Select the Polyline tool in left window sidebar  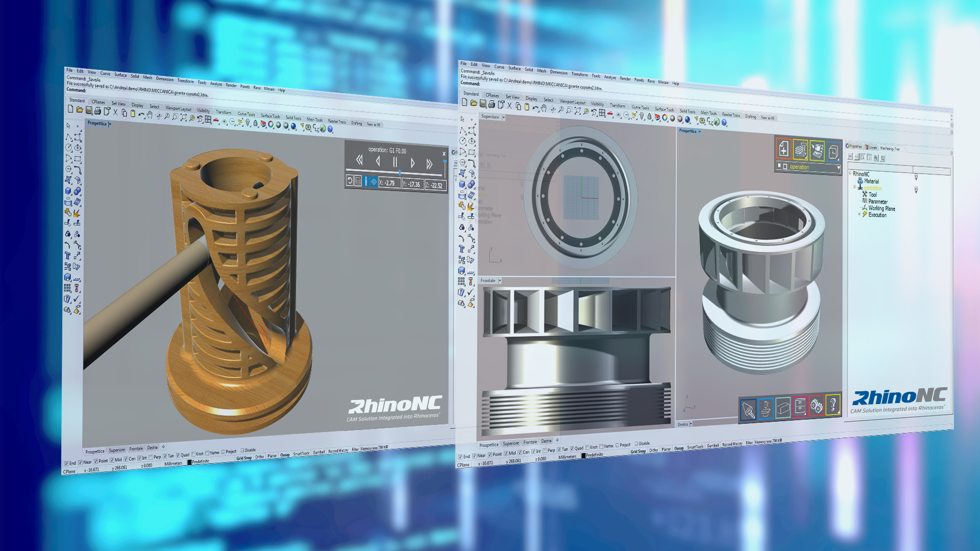pos(68,137)
